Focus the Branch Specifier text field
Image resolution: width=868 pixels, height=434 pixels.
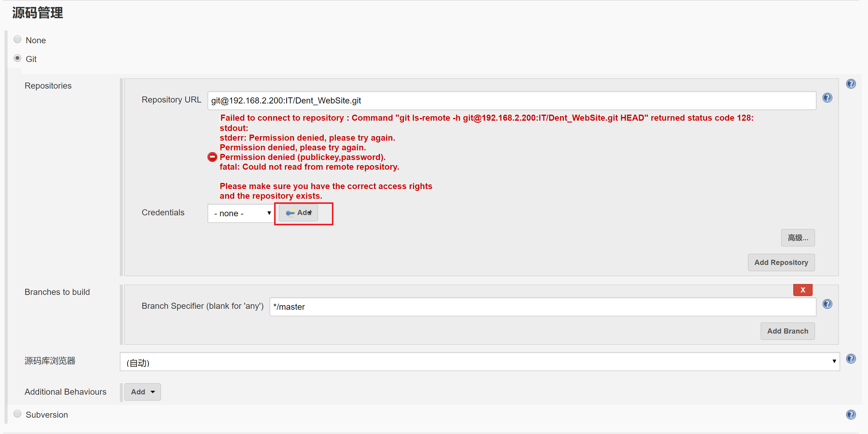point(542,307)
